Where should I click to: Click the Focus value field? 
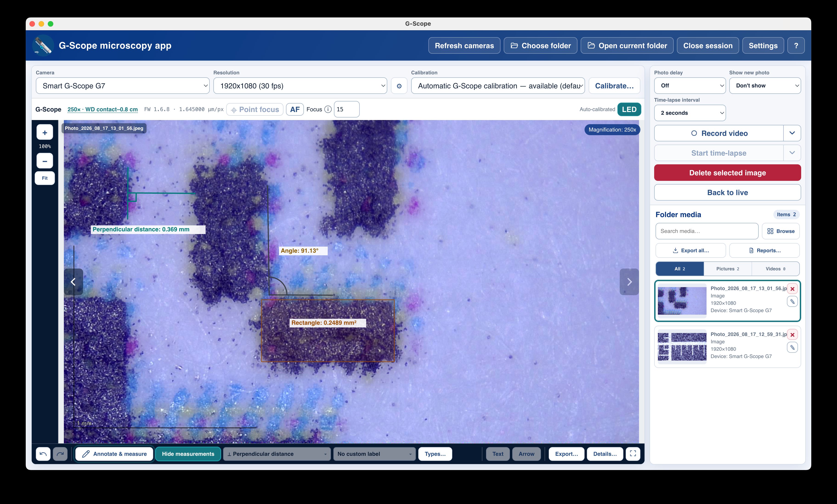coord(346,109)
